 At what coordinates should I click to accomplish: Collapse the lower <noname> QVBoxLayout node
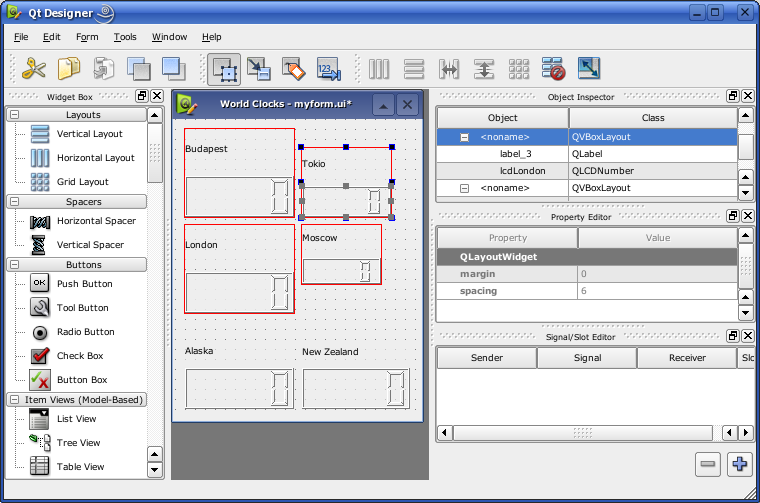coord(464,189)
